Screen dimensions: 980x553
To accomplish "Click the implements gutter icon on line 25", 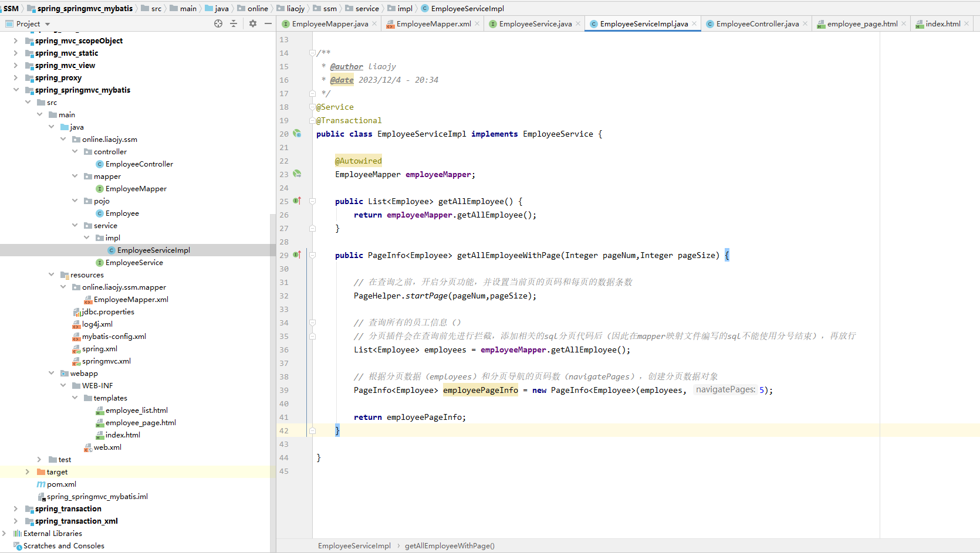I will click(297, 201).
